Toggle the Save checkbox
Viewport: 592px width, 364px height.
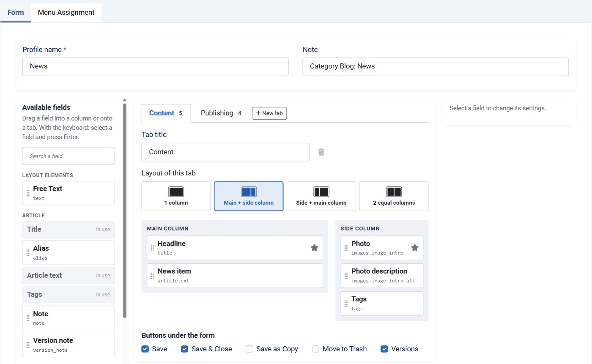145,349
